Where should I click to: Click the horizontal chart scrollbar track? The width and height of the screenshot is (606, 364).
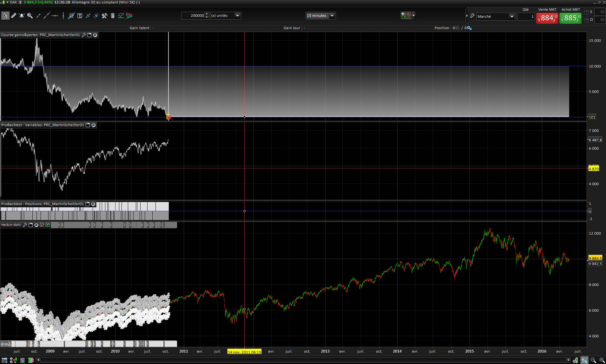(x=303, y=360)
